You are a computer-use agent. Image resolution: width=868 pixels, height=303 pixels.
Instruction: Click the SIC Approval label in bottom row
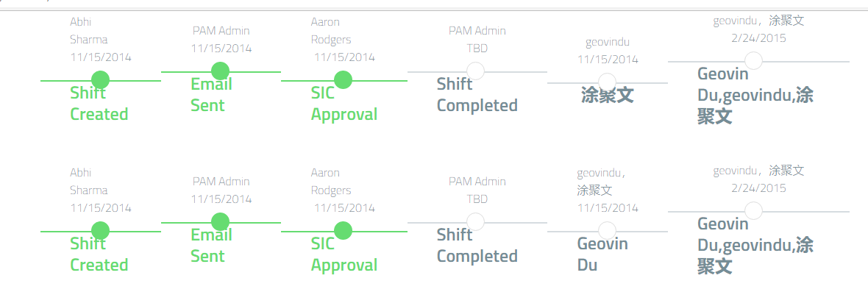[x=344, y=254]
